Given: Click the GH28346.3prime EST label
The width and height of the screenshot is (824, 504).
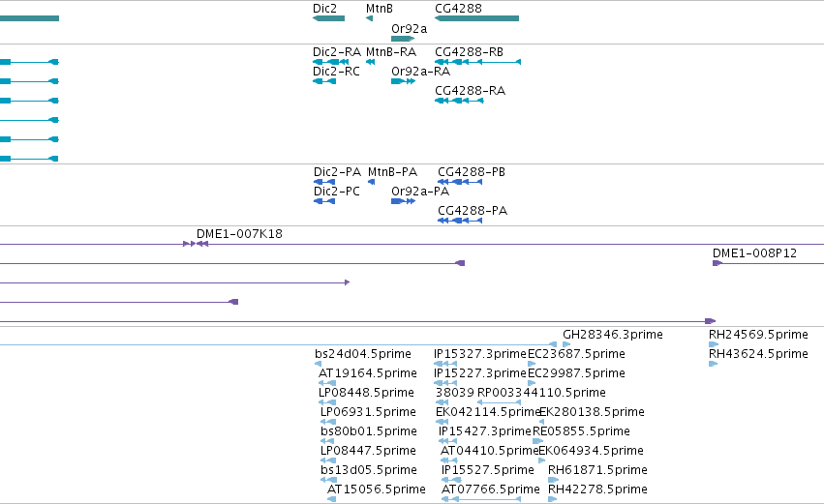Looking at the screenshot, I should click(613, 335).
